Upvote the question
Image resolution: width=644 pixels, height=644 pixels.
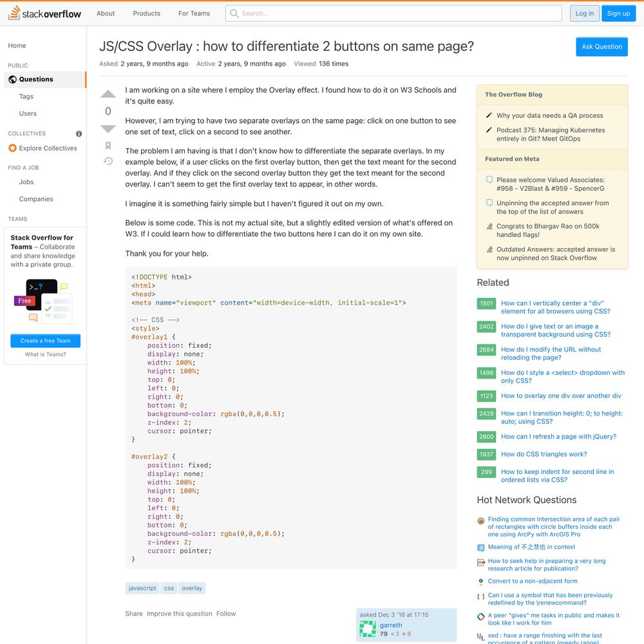point(108,94)
